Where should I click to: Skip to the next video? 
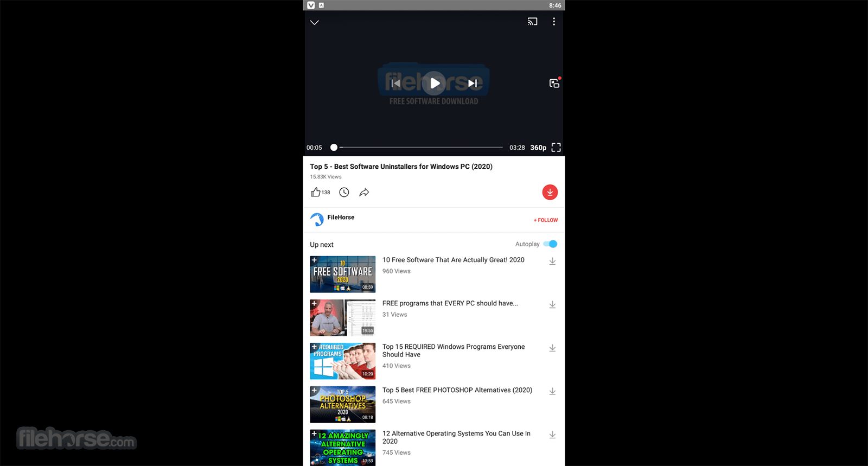[x=473, y=83]
